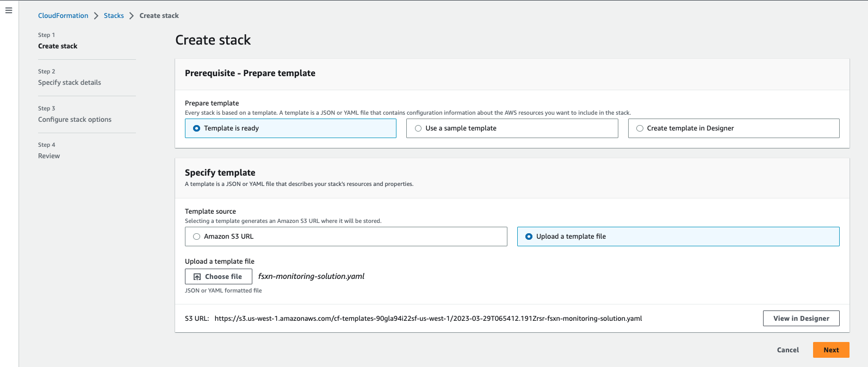
Task: Go to Step 3 Configure stack options
Action: 75,120
